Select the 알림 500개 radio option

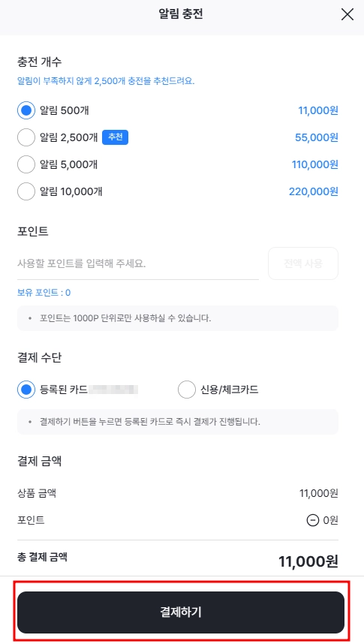point(26,110)
